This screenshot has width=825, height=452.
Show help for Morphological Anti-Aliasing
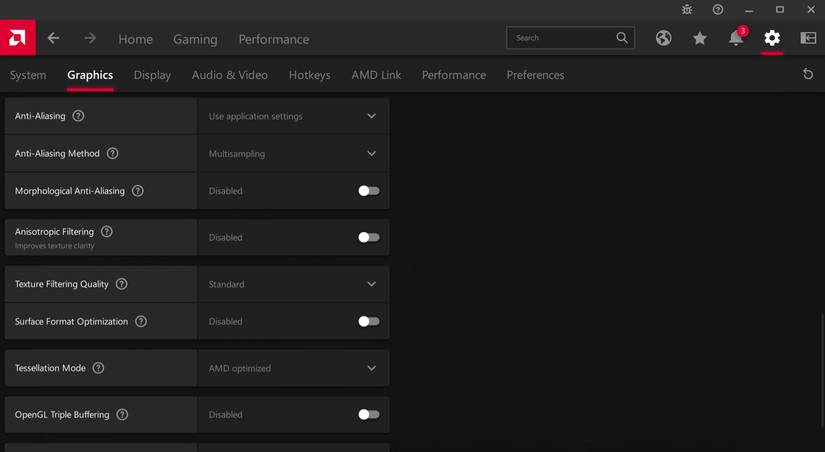pyautogui.click(x=138, y=190)
